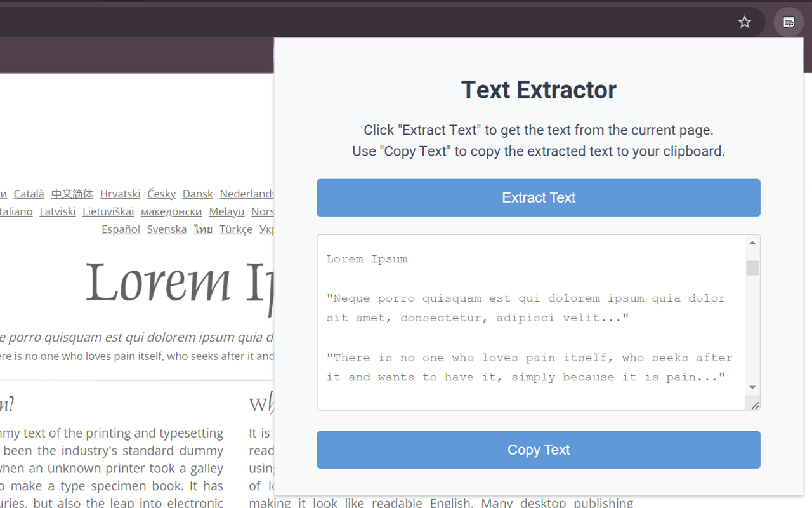Click the "Copy Text" button
The width and height of the screenshot is (812, 508).
(x=538, y=450)
